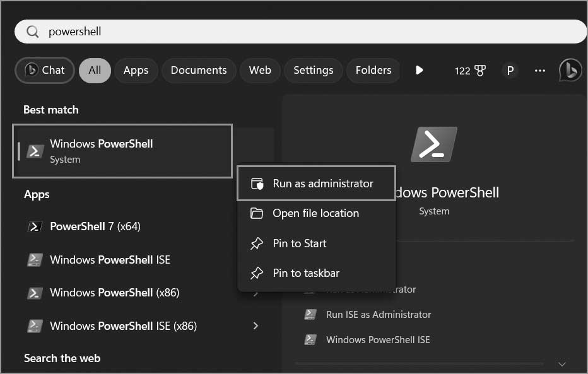588x374 pixels.
Task: Choose Open file location in context menu
Action: [317, 213]
